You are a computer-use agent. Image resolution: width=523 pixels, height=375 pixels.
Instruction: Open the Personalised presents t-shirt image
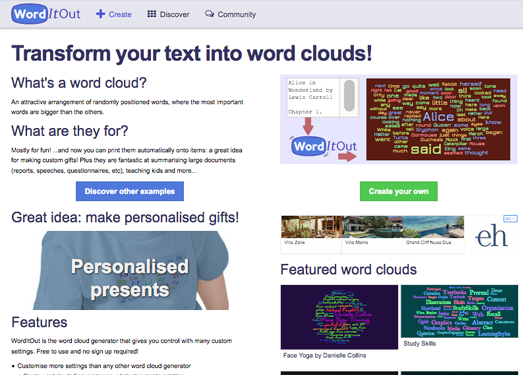pyautogui.click(x=131, y=270)
